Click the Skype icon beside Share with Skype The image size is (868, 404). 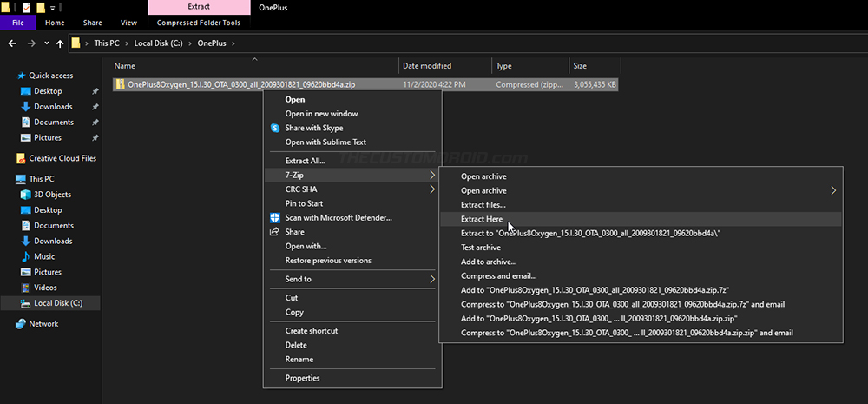tap(275, 128)
